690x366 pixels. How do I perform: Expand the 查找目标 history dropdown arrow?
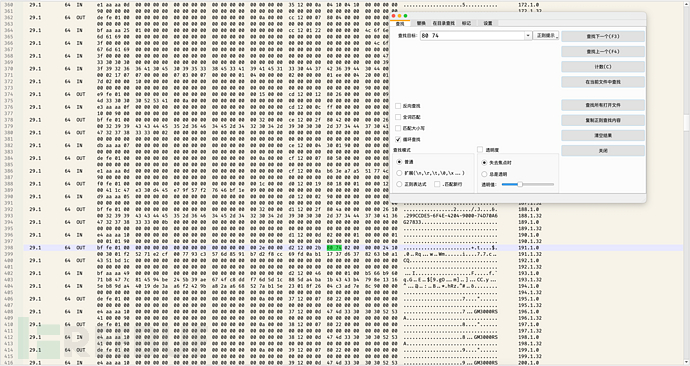coord(528,36)
